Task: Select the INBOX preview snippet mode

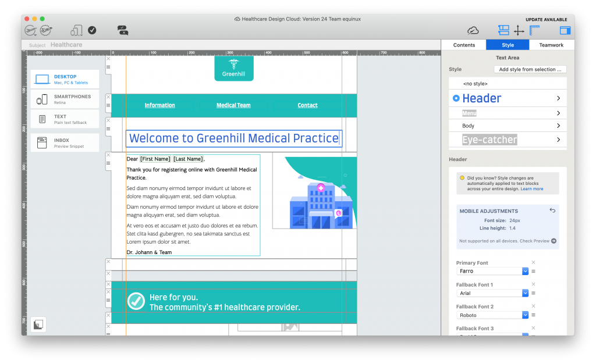Action: pyautogui.click(x=65, y=142)
